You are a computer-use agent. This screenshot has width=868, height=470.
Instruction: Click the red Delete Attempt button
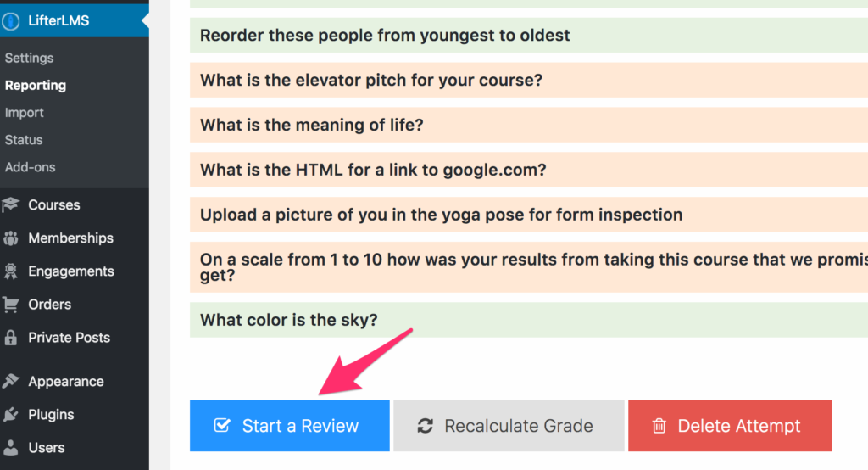point(730,426)
